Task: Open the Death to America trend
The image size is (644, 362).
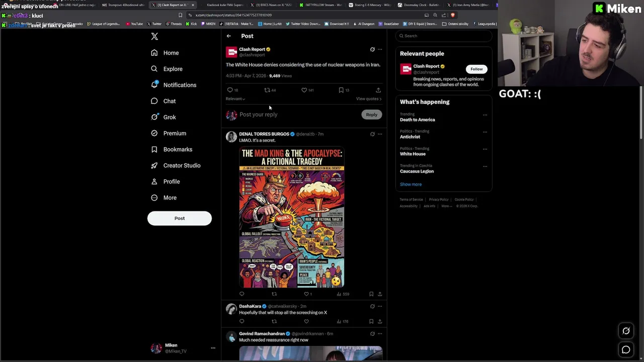Action: [x=418, y=120]
